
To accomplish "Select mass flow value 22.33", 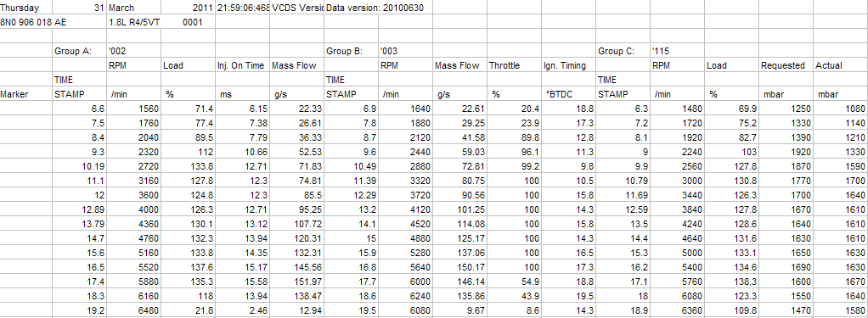I will (297, 109).
